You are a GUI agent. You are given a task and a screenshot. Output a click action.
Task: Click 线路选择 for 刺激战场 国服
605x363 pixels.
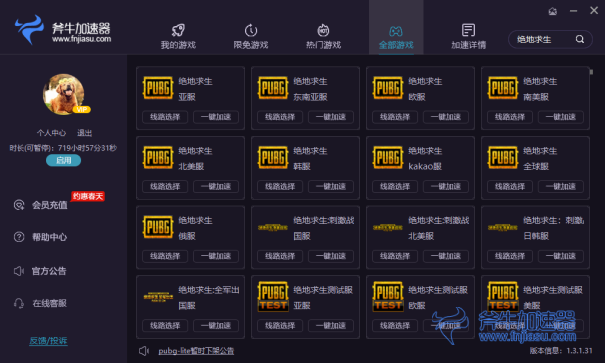tap(280, 256)
